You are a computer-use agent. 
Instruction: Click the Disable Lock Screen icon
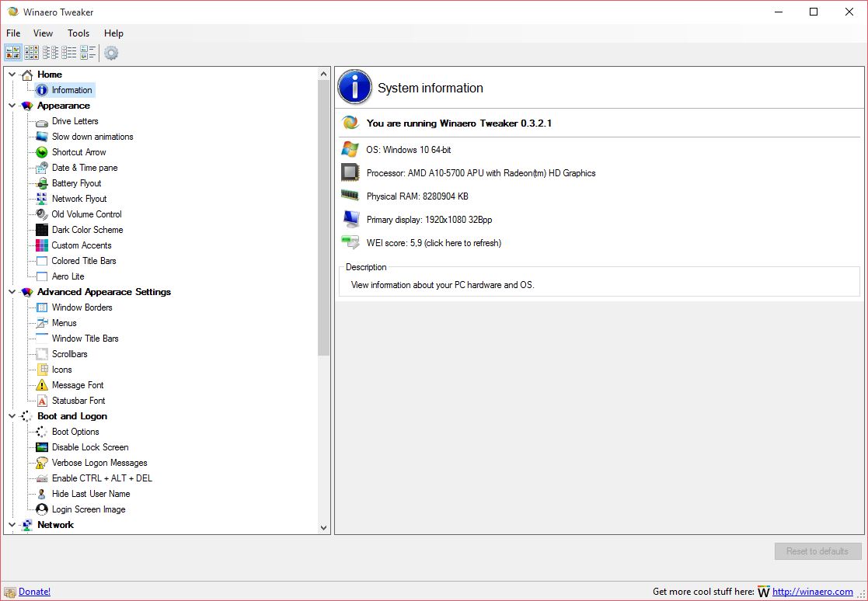[x=42, y=447]
